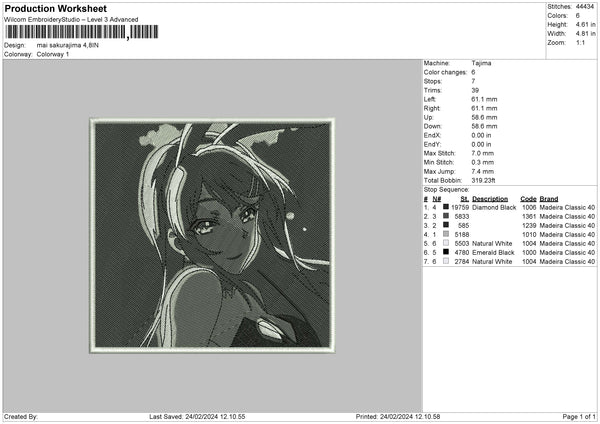Click stitch count 2784 in stop 7
This screenshot has width=600, height=424.
click(462, 262)
